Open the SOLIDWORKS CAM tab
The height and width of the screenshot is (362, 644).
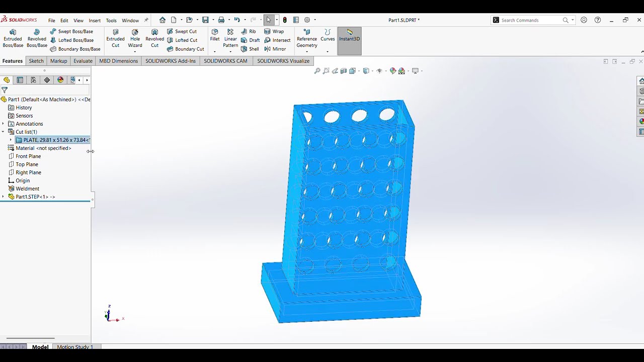[225, 61]
